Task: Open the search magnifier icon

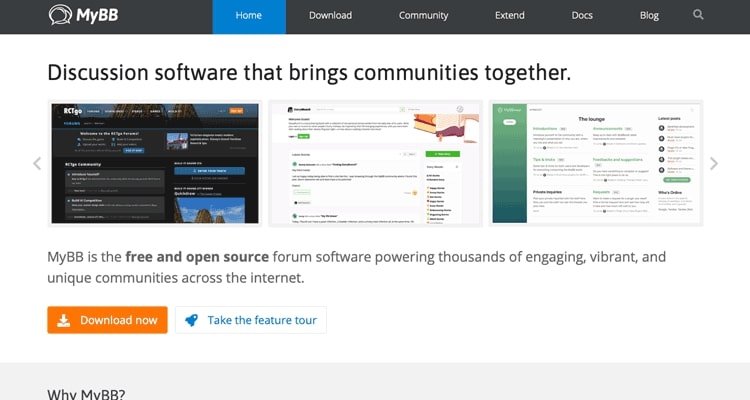Action: [x=698, y=15]
